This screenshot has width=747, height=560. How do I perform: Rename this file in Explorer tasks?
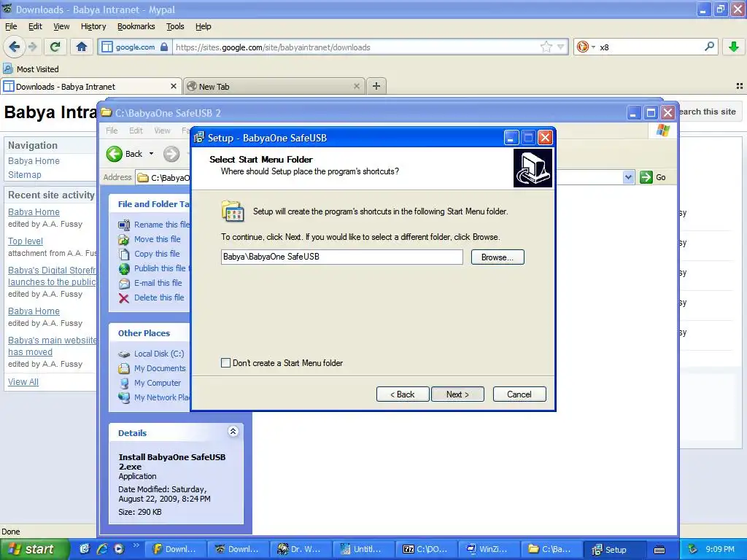point(161,225)
